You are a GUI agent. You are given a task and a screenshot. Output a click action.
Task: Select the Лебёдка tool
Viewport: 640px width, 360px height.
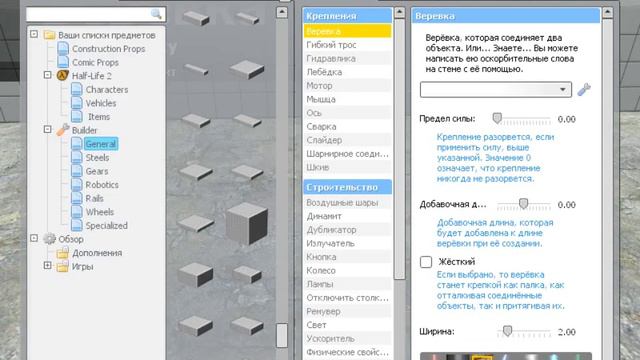coord(347,72)
